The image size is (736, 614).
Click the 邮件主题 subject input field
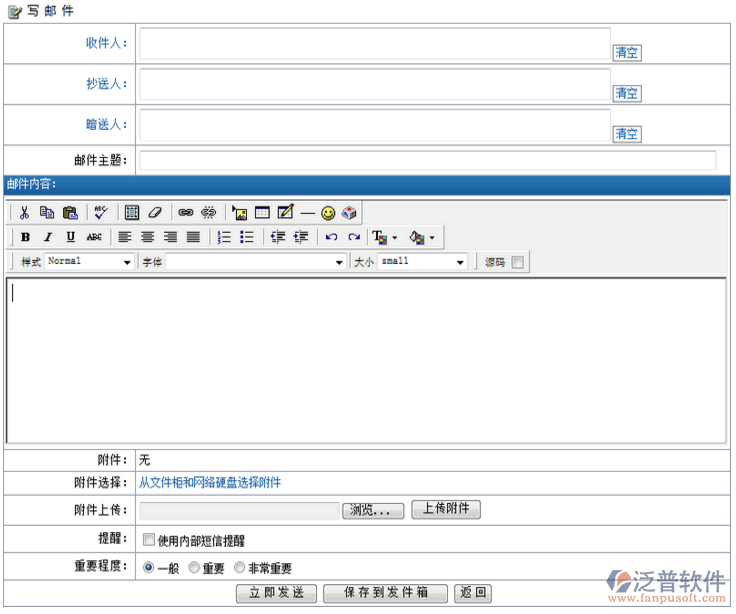point(427,161)
